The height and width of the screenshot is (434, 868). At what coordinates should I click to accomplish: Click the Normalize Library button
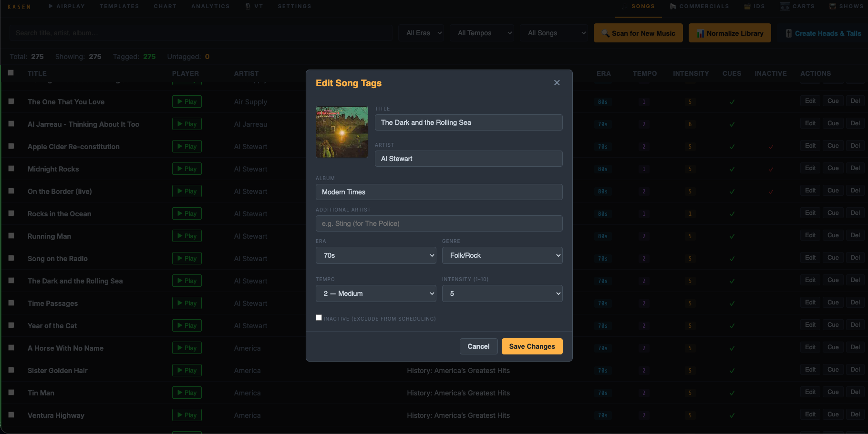point(730,33)
